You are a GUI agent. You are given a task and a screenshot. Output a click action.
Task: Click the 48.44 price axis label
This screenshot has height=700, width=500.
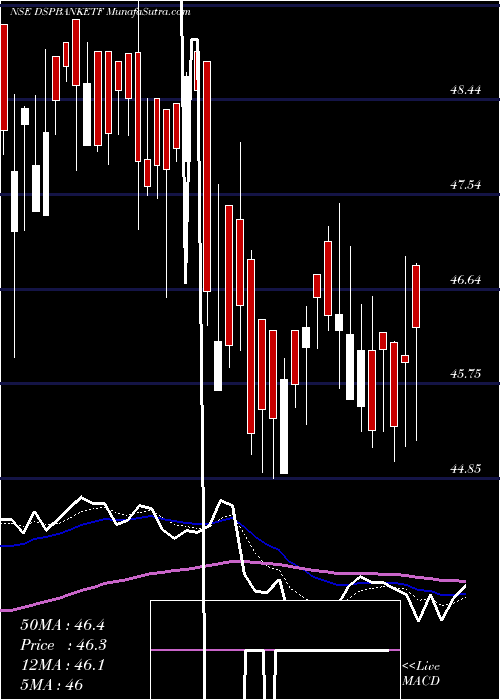pyautogui.click(x=466, y=90)
